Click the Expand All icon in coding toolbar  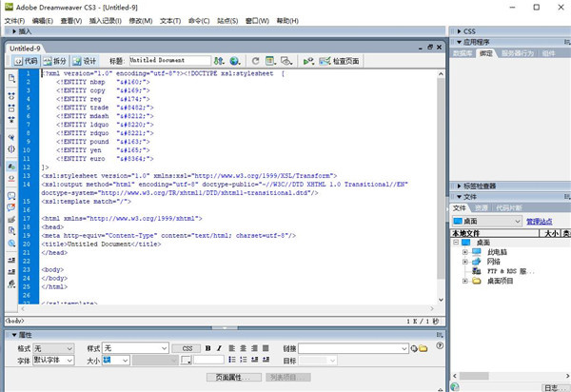pos(11,119)
